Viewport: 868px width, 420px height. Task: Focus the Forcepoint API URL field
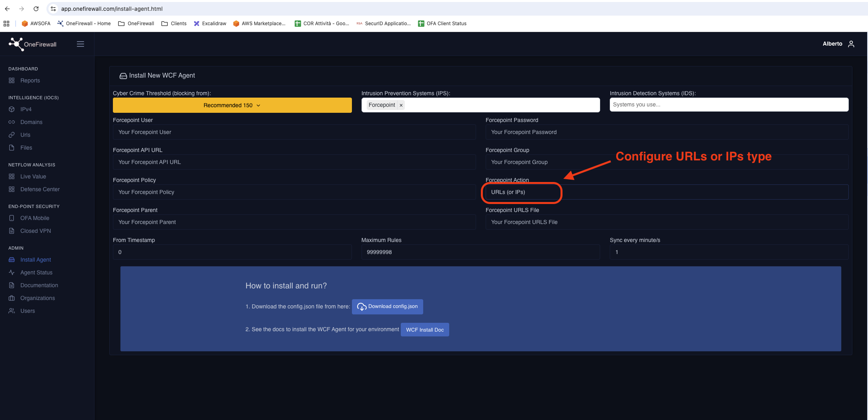(294, 162)
